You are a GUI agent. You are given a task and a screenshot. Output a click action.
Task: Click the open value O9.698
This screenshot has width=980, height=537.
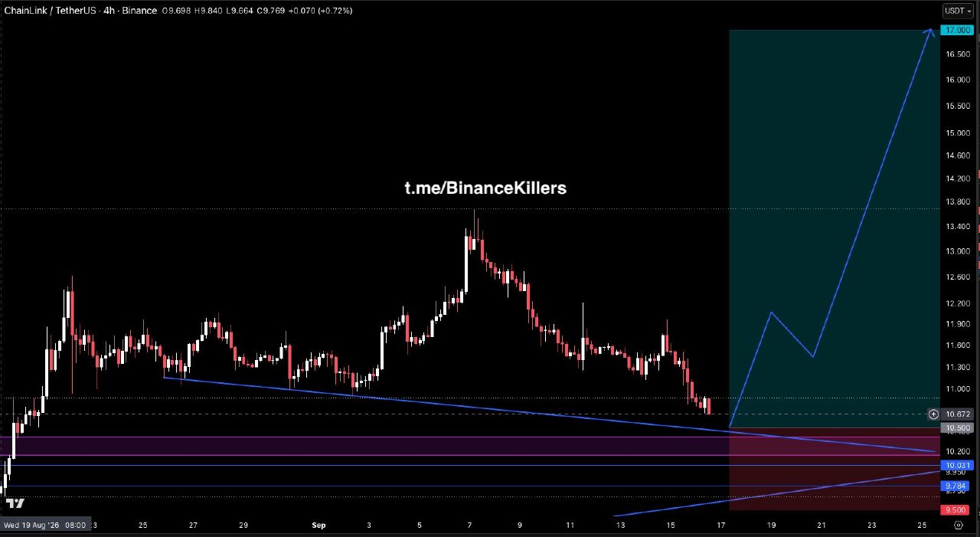[x=178, y=11]
